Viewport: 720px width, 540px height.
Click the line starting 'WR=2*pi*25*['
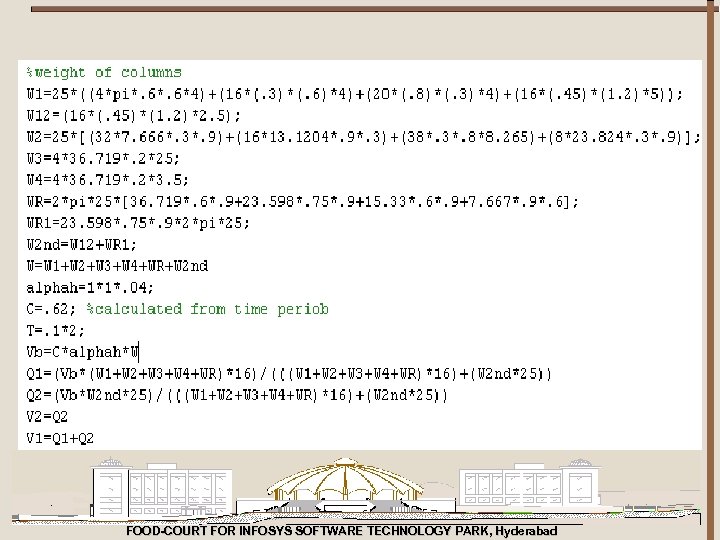(303, 201)
